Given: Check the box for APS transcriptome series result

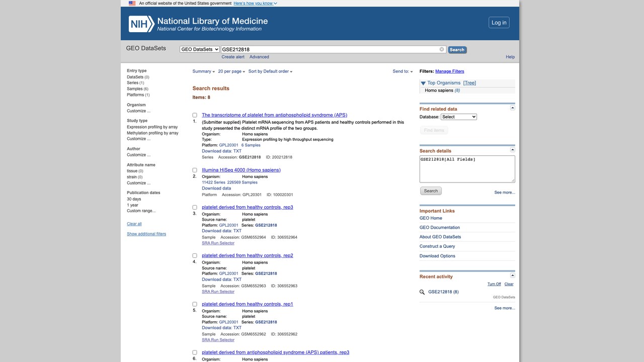Looking at the screenshot, I should click(195, 115).
